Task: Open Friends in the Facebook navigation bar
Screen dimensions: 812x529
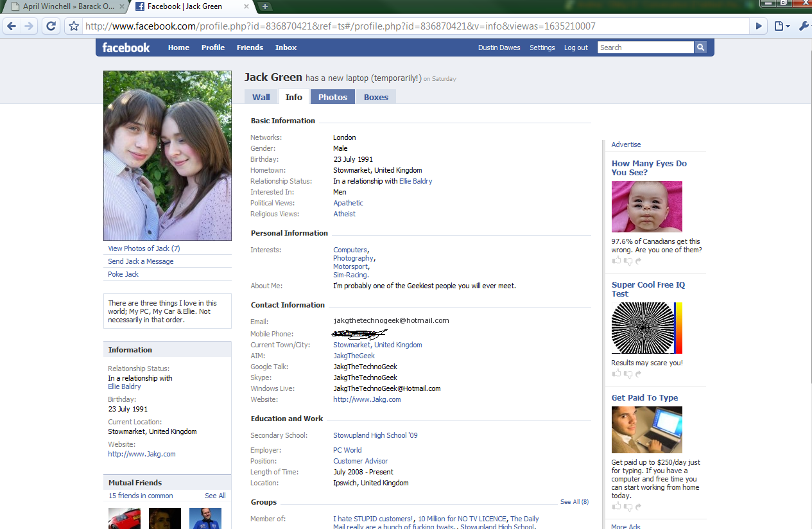Action: coord(250,48)
